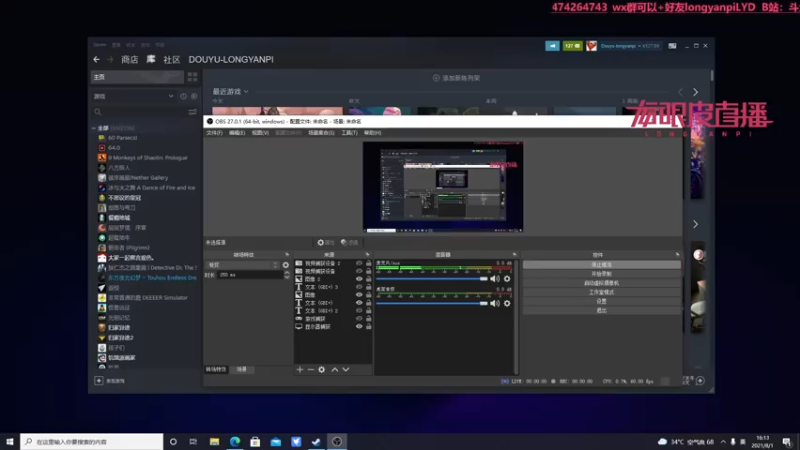Mute 桌面音频 speaker icon in mixer
This screenshot has width=800, height=450.
(x=494, y=303)
